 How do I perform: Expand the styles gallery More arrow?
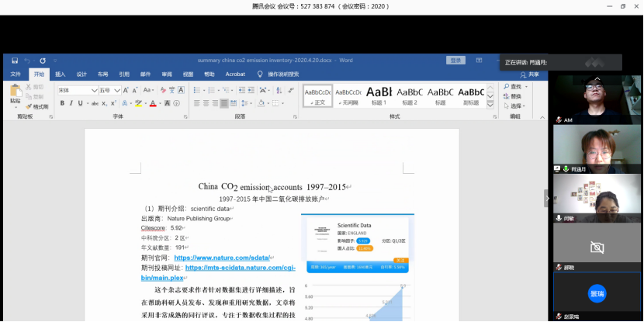[x=490, y=106]
